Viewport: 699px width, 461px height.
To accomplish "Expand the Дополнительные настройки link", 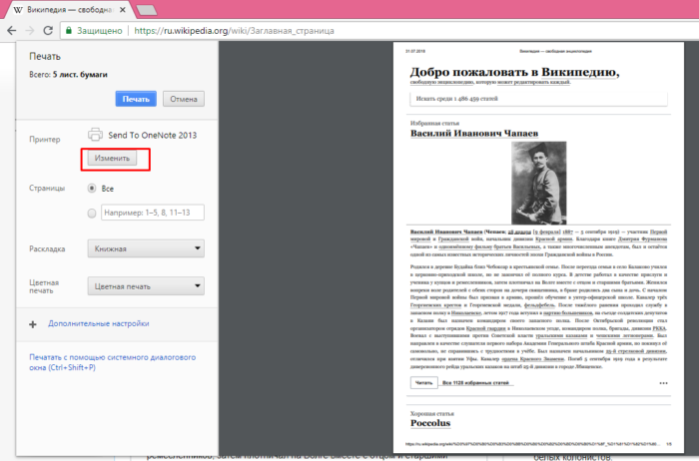I will click(x=99, y=323).
